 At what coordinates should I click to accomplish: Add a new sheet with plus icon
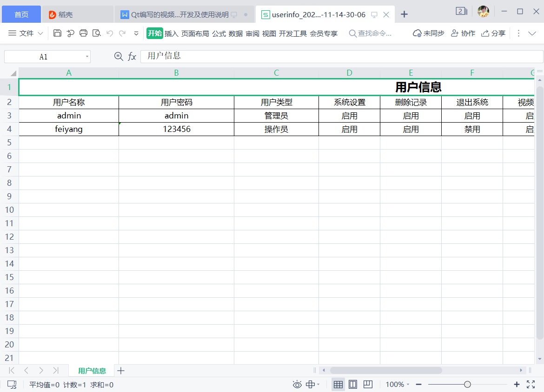pyautogui.click(x=121, y=370)
